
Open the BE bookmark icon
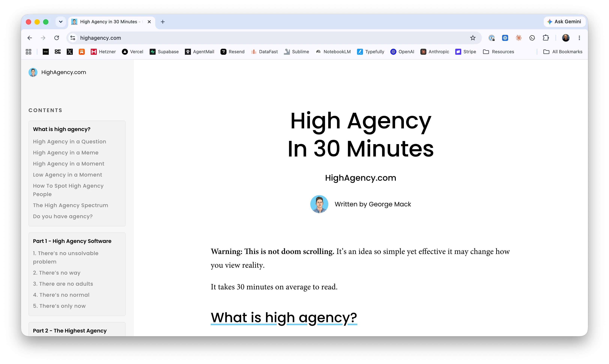click(58, 52)
